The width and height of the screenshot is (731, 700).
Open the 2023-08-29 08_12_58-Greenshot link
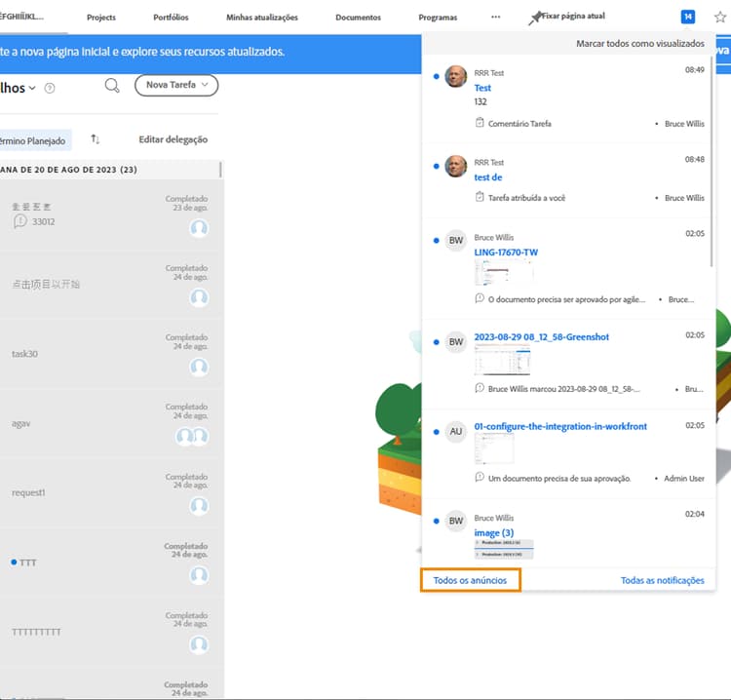point(541,336)
